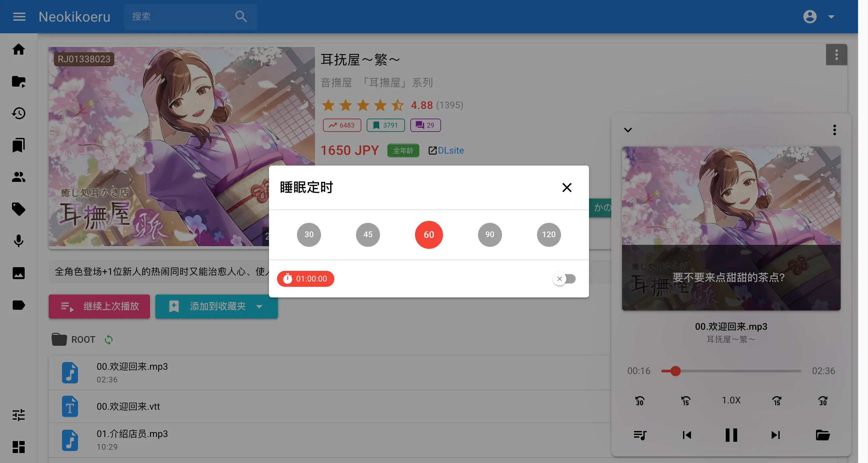Screen dimensions: 868x463
Task: Open circles people sidebar icon
Action: pos(19,177)
